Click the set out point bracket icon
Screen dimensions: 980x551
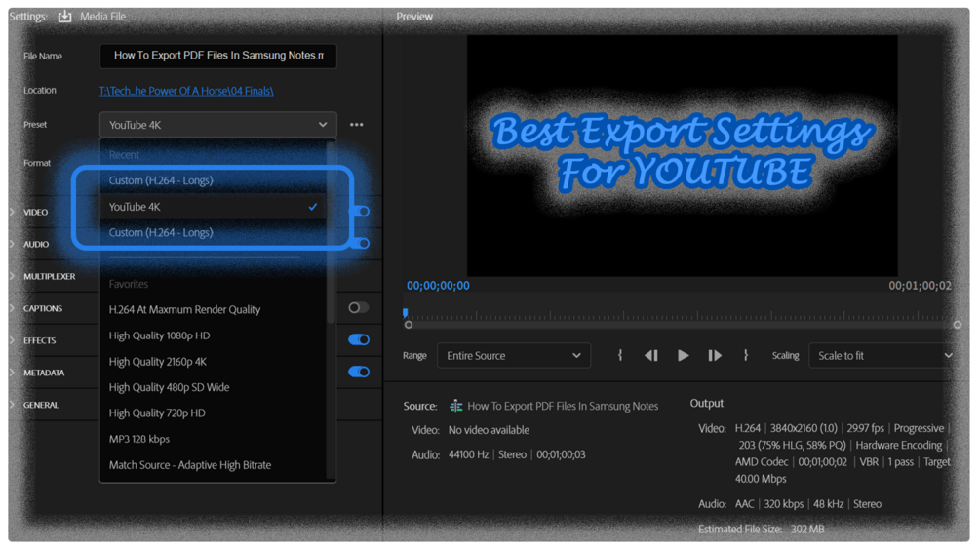(746, 355)
